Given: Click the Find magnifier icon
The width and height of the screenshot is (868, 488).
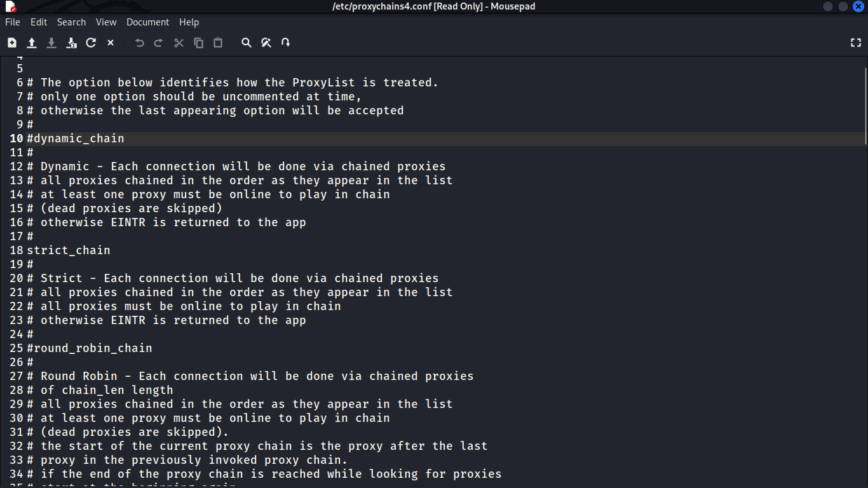Looking at the screenshot, I should (x=247, y=43).
